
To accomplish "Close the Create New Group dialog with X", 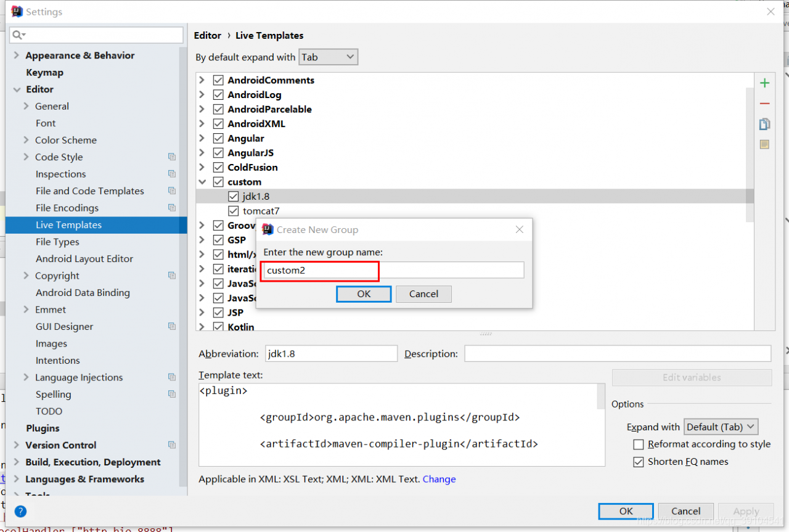I will [520, 230].
